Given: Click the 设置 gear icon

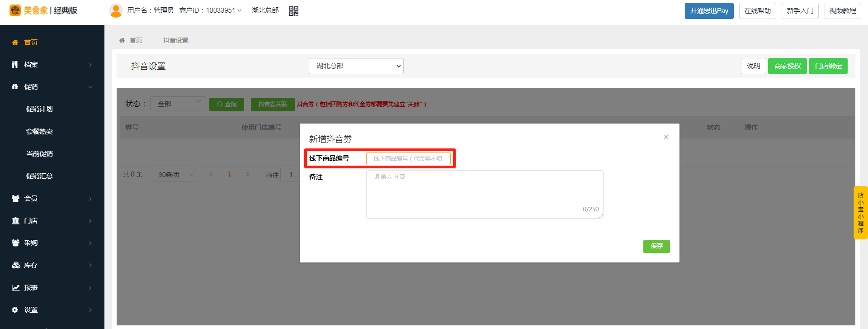Looking at the screenshot, I should click(15, 310).
